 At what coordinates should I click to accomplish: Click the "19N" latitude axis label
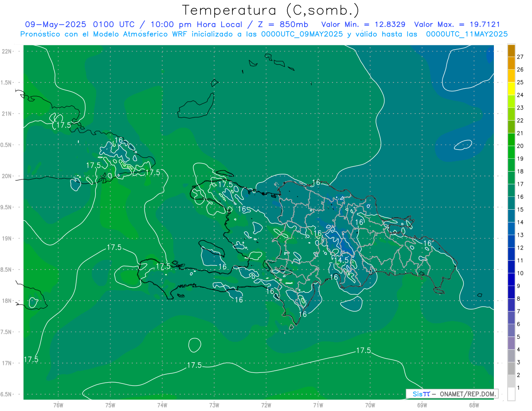pos(7,239)
